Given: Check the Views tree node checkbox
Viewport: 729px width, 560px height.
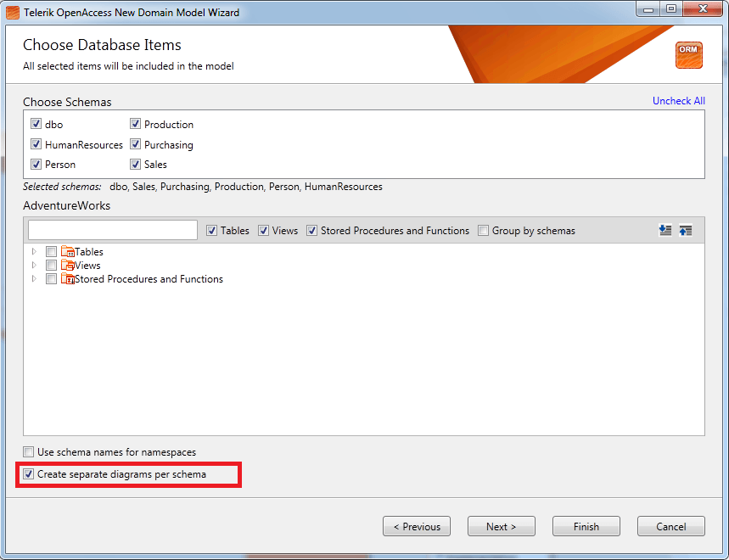Looking at the screenshot, I should 51,265.
